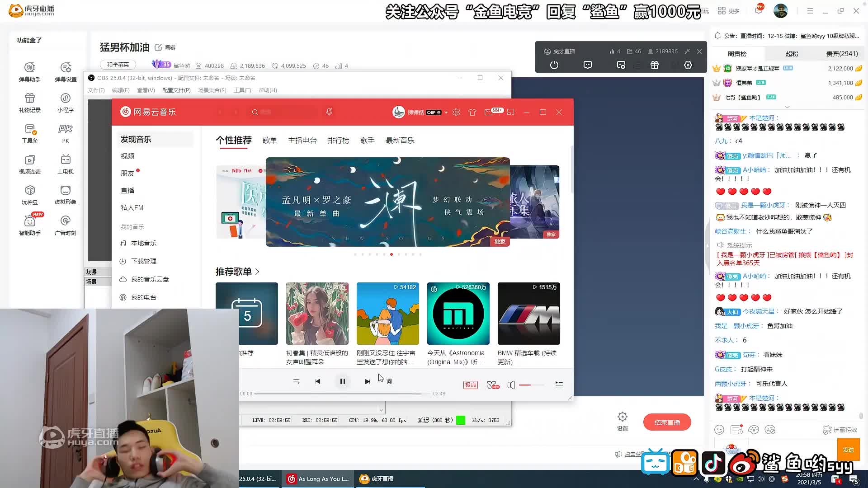
Task: Adjust the red volume slider
Action: click(532, 385)
